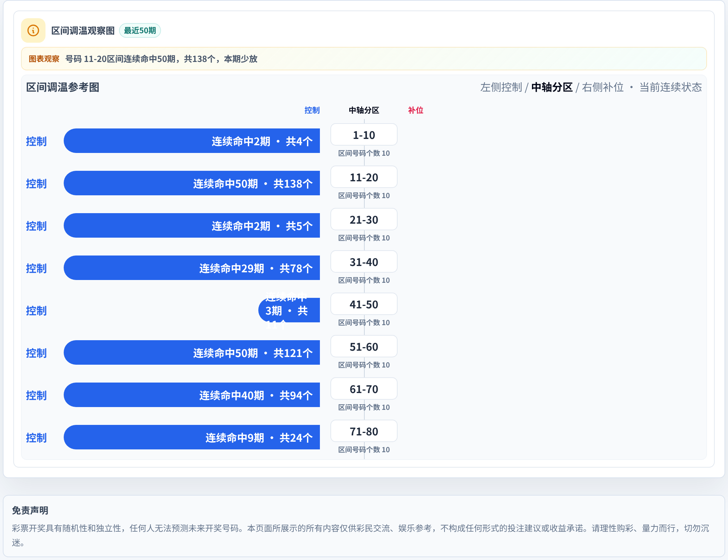This screenshot has width=728, height=560.
Task: Click the 控制 label of the 1-10 row
Action: [36, 141]
